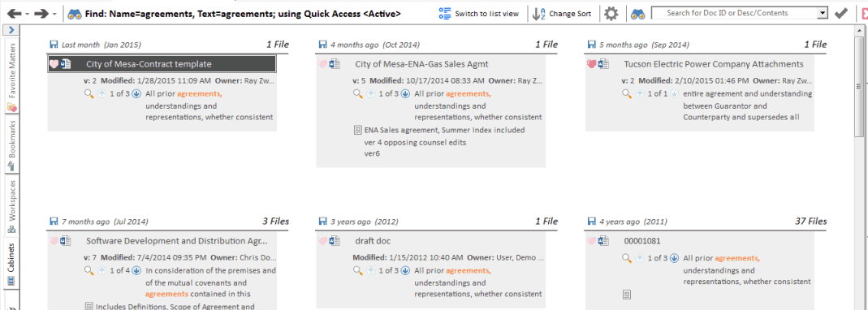Click Switch to list view
Image resolution: width=868 pixels, height=310 pixels.
pyautogui.click(x=479, y=14)
